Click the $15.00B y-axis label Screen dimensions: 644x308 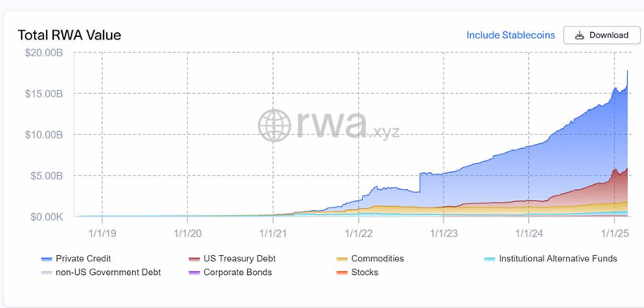44,93
